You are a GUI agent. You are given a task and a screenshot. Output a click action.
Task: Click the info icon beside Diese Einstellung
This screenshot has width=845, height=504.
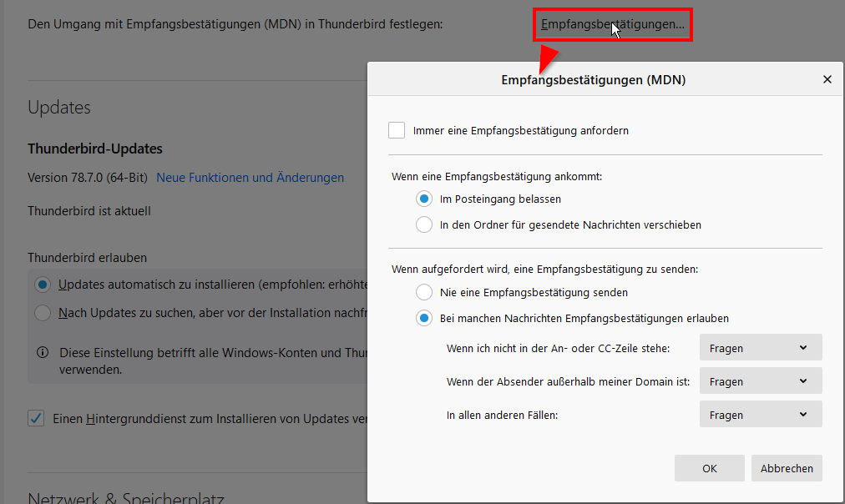click(x=43, y=353)
